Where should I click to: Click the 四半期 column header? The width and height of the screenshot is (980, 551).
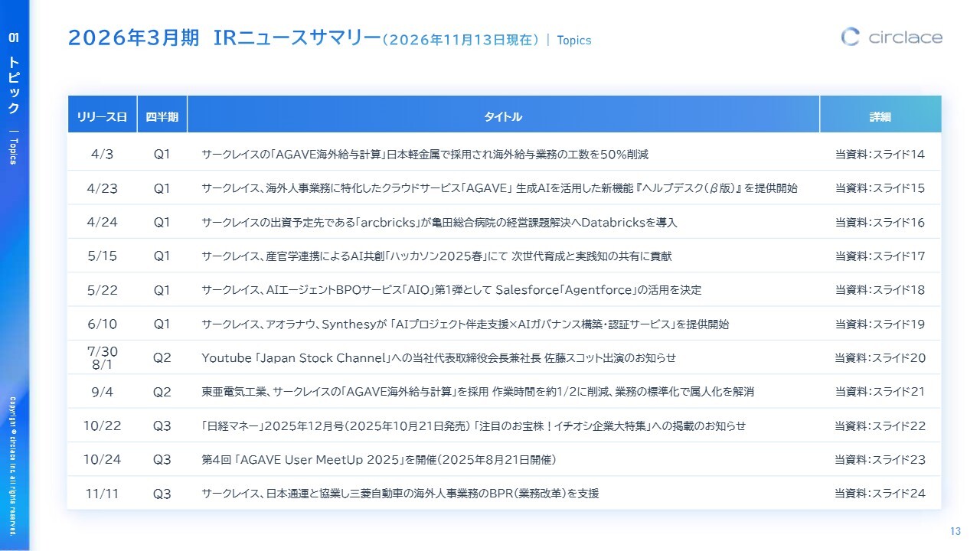pos(162,117)
